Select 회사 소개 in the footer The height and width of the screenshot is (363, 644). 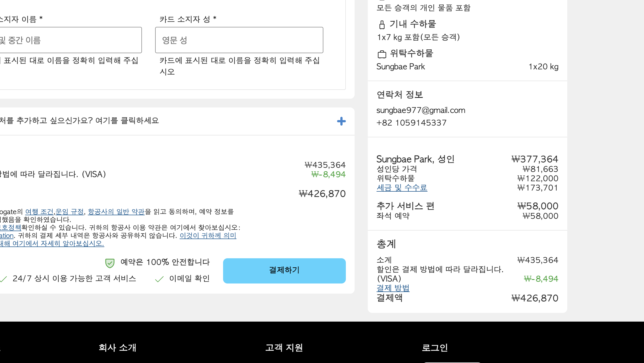(117, 348)
